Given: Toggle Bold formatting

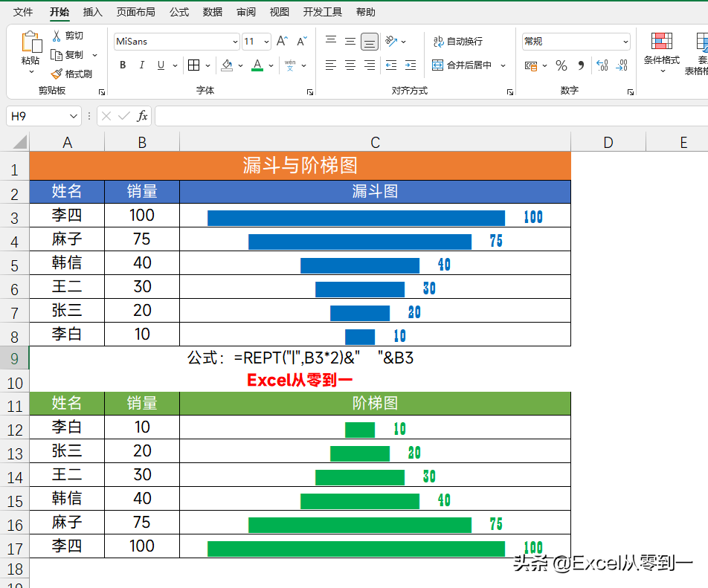Looking at the screenshot, I should pyautogui.click(x=123, y=65).
